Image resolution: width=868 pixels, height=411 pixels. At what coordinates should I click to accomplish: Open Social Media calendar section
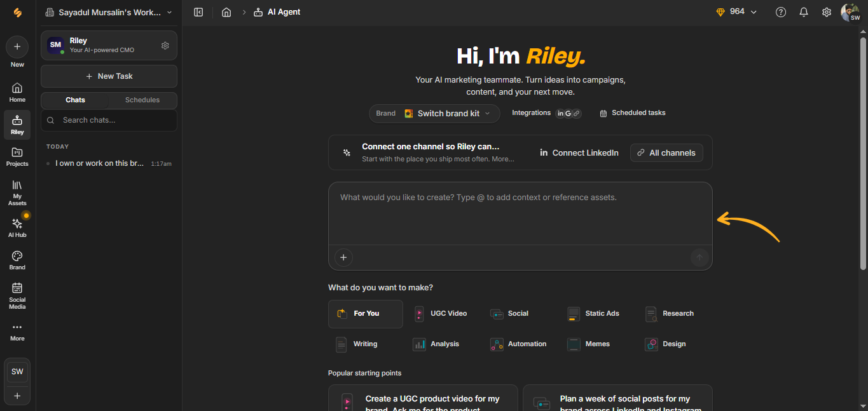17,295
